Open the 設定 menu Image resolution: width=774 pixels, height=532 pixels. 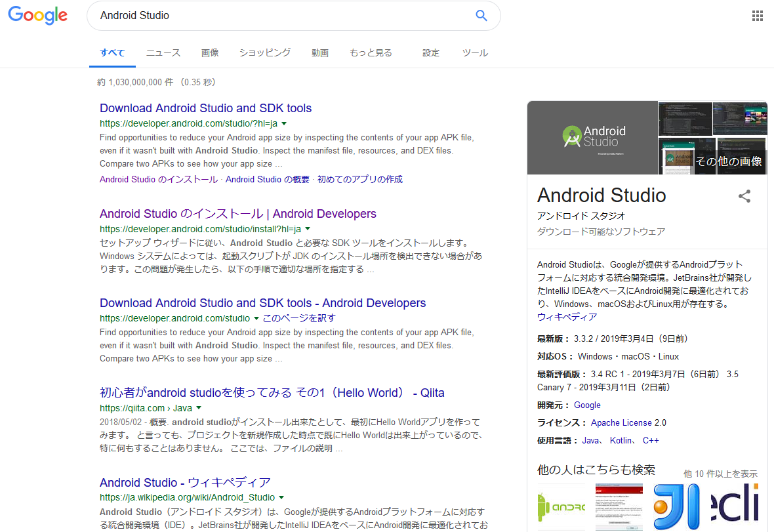[x=431, y=52]
